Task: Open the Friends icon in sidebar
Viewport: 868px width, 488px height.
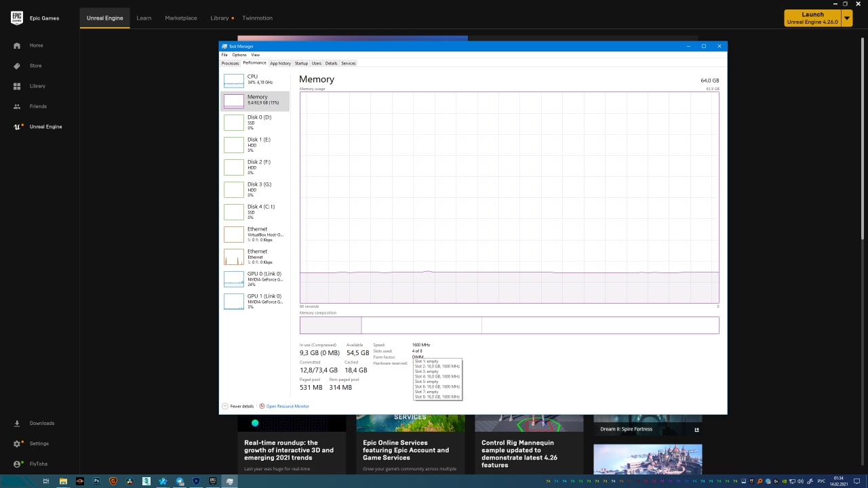Action: [17, 106]
